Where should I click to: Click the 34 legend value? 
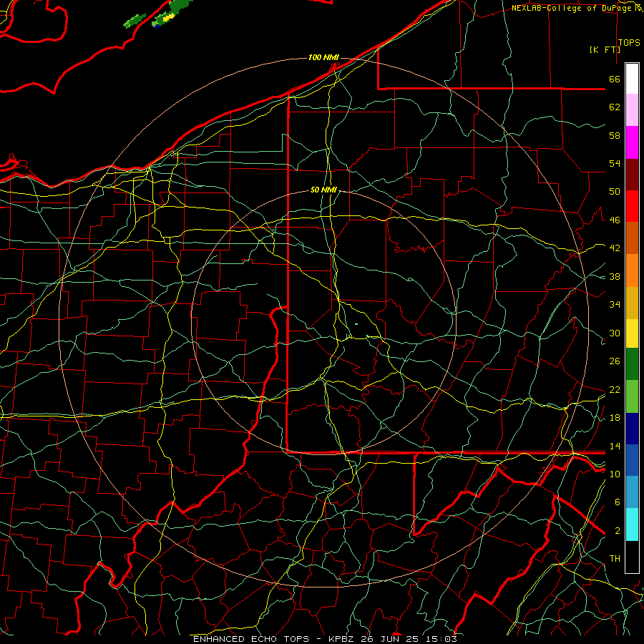[615, 305]
